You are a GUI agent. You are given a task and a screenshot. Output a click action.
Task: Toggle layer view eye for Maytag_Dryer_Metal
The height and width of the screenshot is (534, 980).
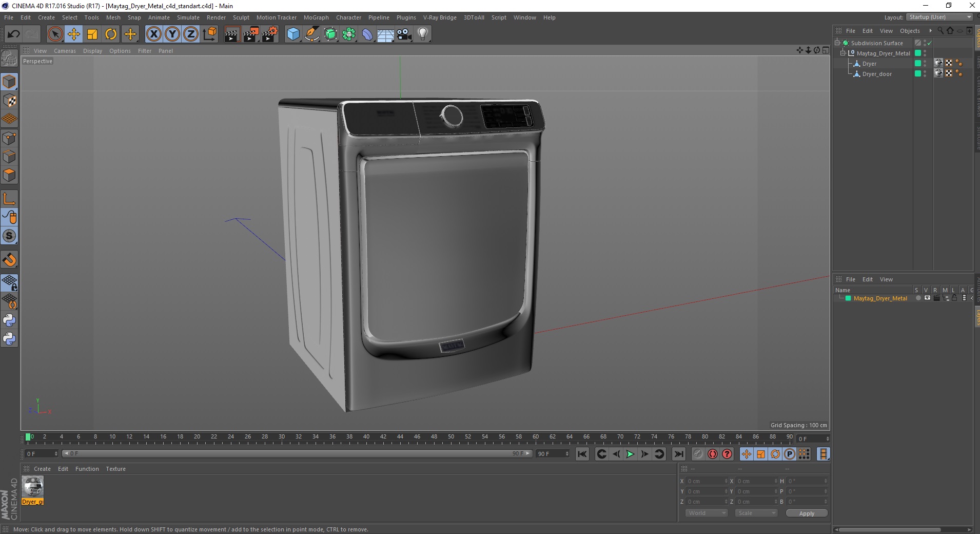927,298
